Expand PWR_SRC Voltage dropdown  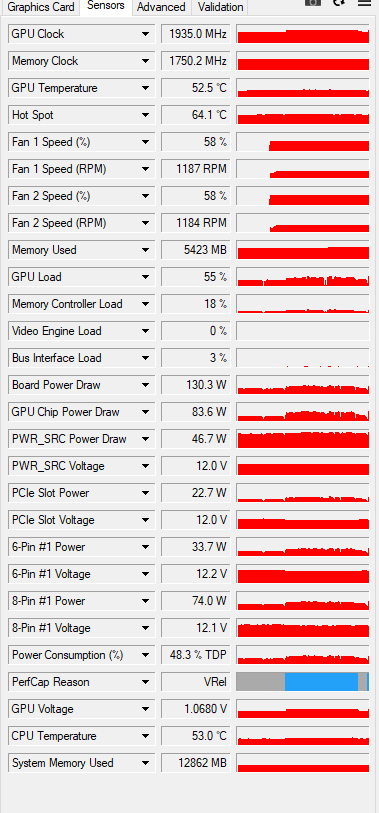[x=145, y=466]
